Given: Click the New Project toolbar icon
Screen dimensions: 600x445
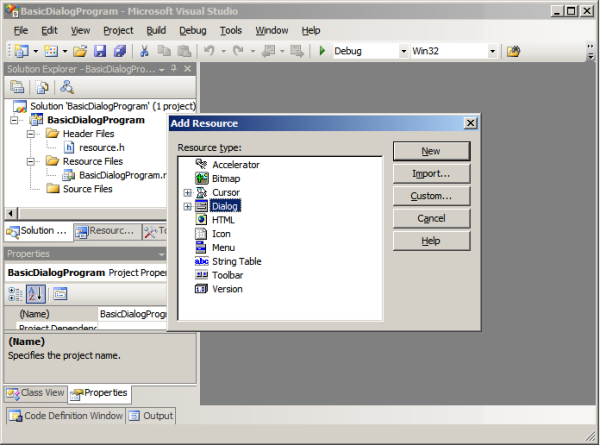Looking at the screenshot, I should click(21, 51).
